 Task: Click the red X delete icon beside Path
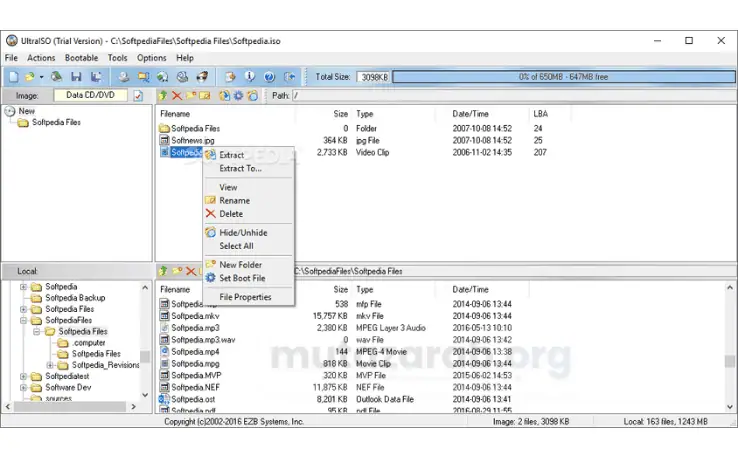point(177,96)
